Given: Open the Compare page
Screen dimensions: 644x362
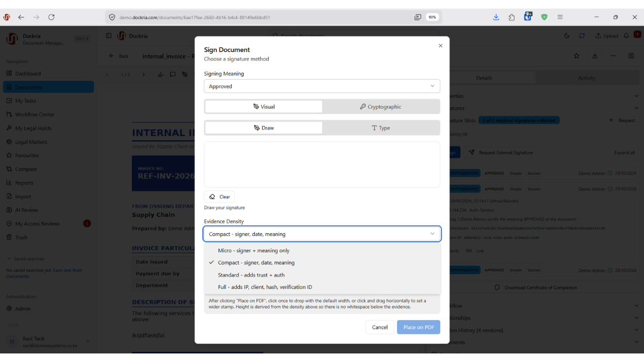Looking at the screenshot, I should (x=48, y=169).
